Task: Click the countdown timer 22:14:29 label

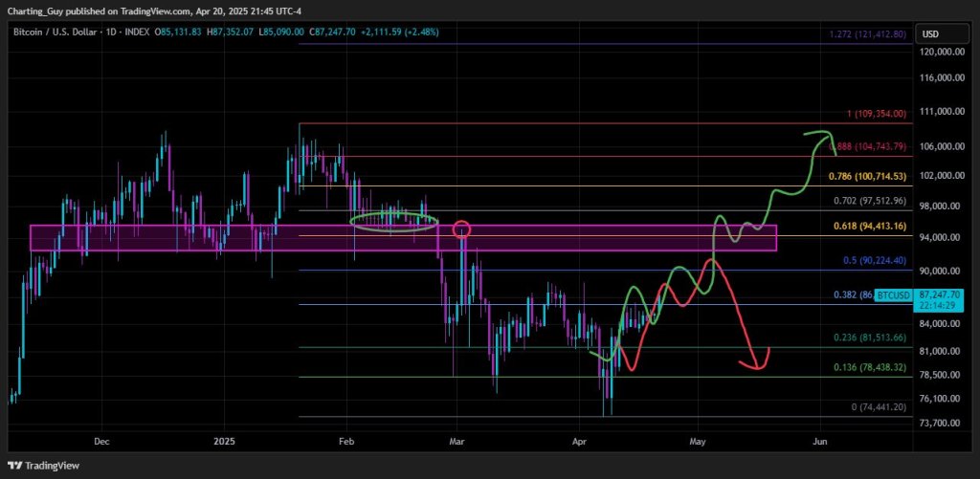Action: click(x=933, y=305)
